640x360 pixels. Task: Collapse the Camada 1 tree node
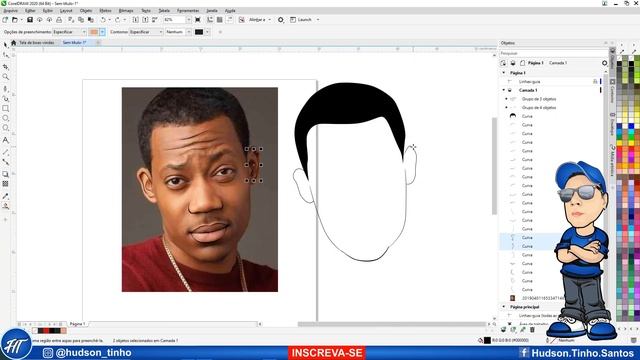click(x=504, y=90)
